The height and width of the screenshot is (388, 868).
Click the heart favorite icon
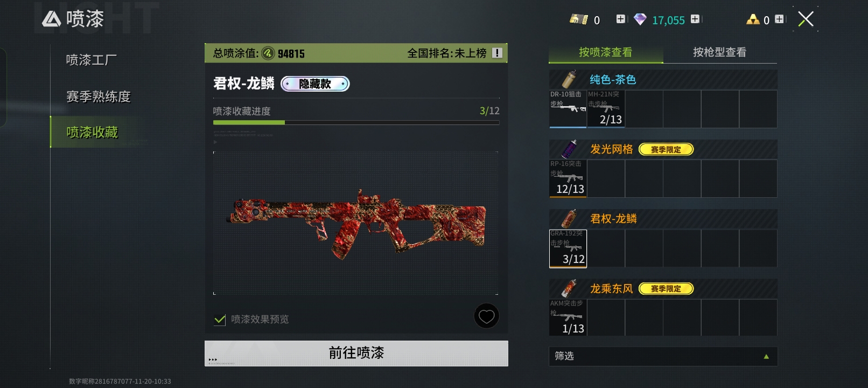coord(486,316)
